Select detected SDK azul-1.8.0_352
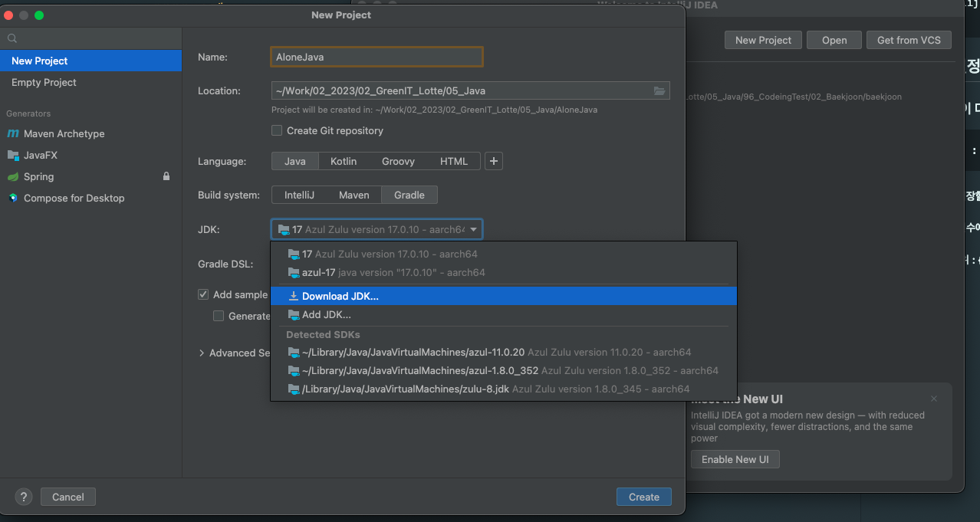This screenshot has width=980, height=522. (x=503, y=370)
